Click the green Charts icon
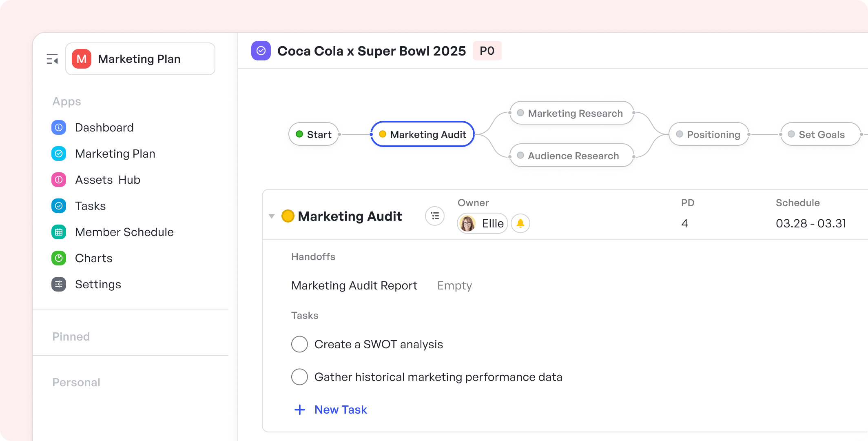 [59, 258]
